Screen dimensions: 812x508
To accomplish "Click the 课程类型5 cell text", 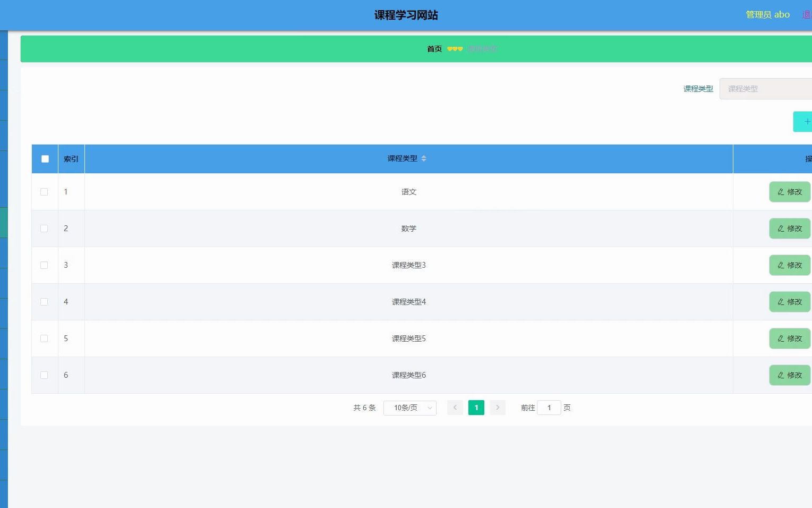I will (409, 338).
